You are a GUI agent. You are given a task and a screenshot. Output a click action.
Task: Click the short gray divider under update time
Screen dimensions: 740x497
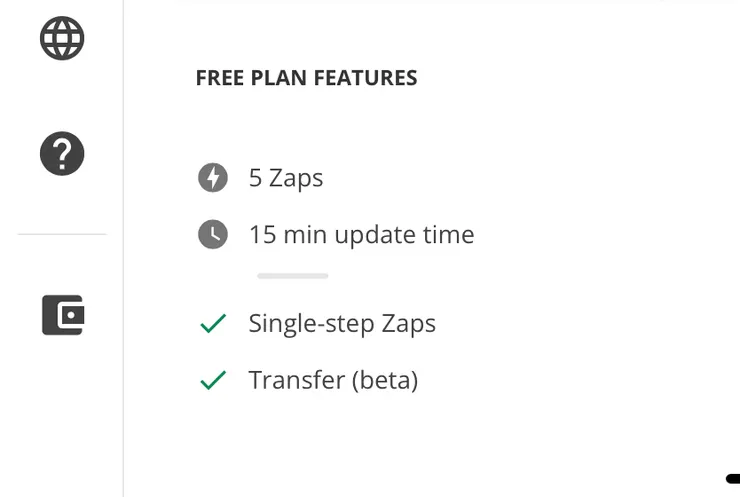point(292,276)
